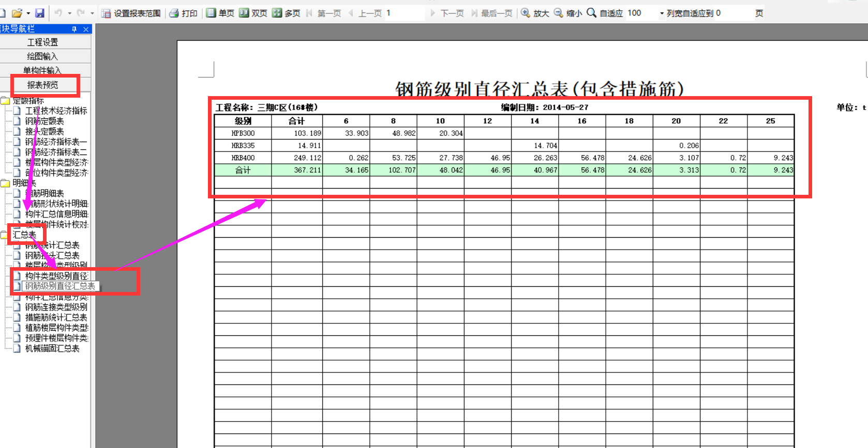Open the Open-file dropdown arrow
This screenshot has width=868, height=448.
(x=28, y=13)
